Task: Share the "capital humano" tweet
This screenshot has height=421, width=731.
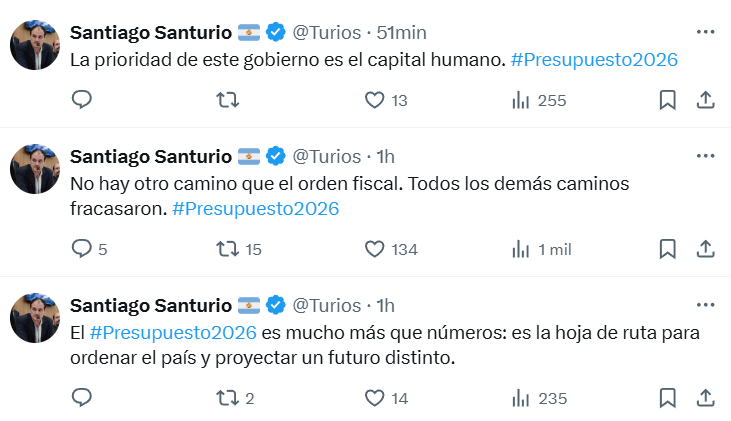Action: point(705,100)
